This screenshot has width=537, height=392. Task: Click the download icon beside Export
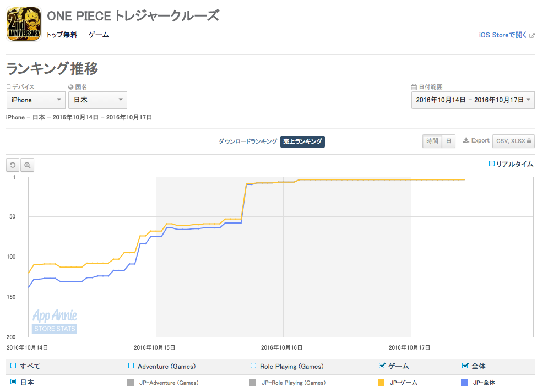(x=466, y=141)
